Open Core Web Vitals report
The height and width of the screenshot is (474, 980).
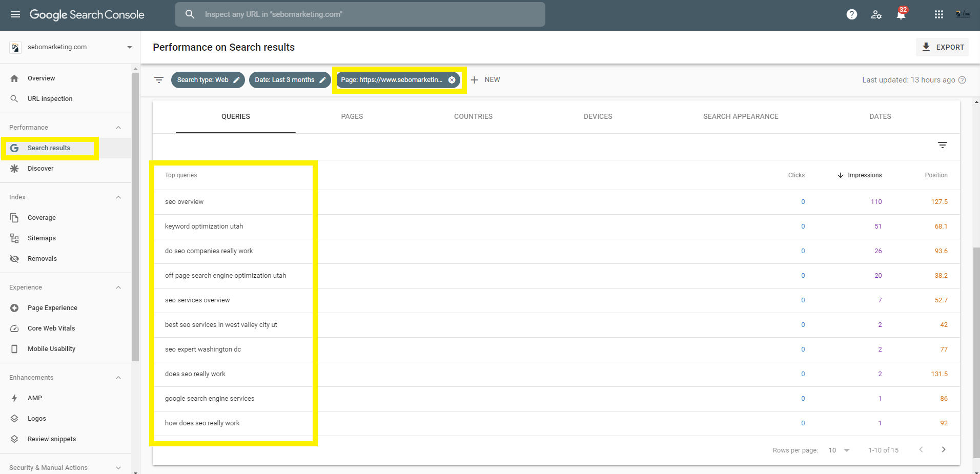coord(66,328)
